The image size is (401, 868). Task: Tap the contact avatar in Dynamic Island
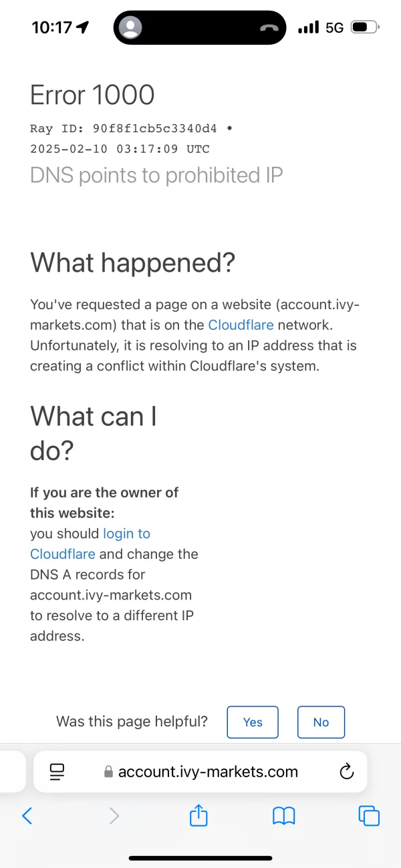pyautogui.click(x=131, y=28)
